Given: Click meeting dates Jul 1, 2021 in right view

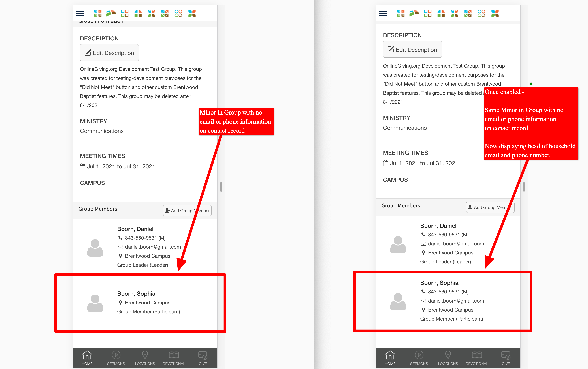Looking at the screenshot, I should click(x=421, y=163).
